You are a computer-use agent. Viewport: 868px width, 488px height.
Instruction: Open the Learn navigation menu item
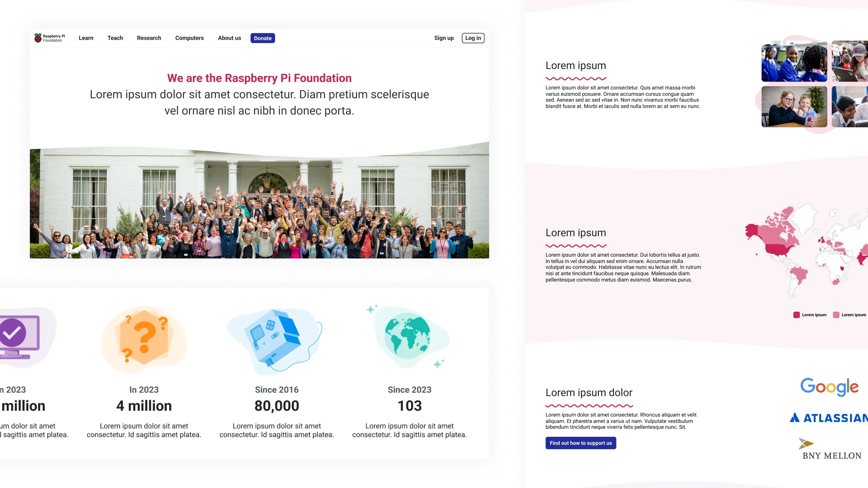pos(86,38)
